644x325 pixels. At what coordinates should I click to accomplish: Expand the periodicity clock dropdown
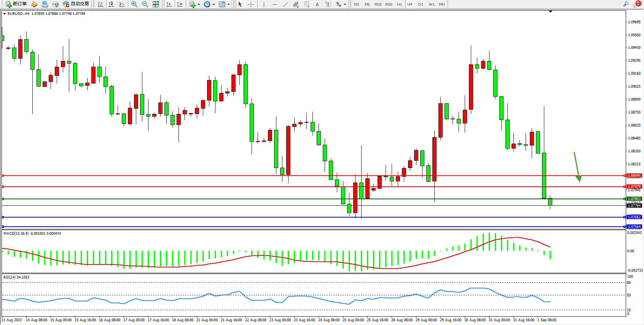214,5
